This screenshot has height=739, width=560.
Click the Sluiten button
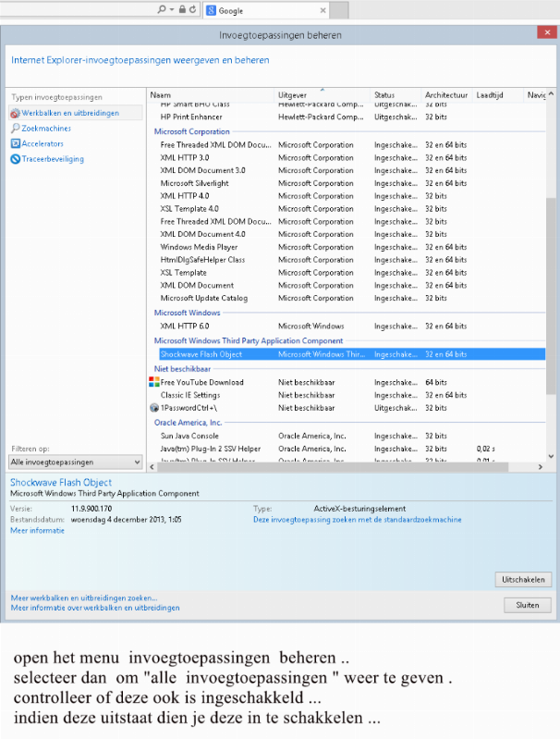point(528,604)
